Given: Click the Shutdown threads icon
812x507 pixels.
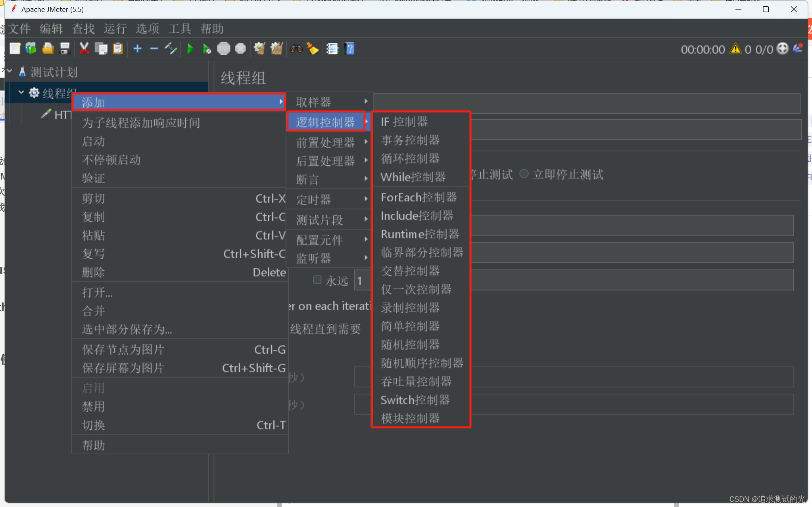Looking at the screenshot, I should pos(240,49).
